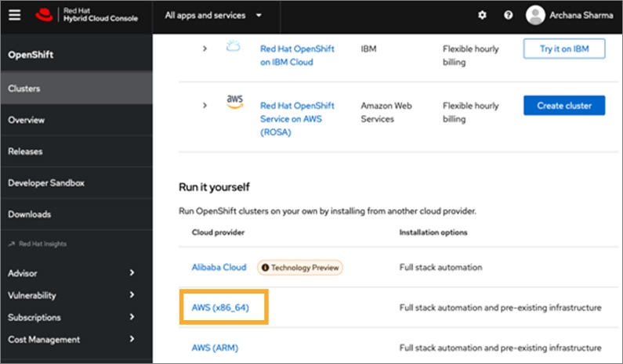623x364 pixels.
Task: Go to Overview in sidebar
Action: click(x=76, y=120)
